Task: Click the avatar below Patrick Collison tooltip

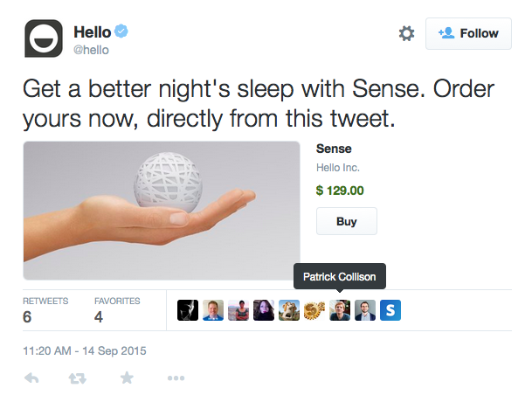Action: pyautogui.click(x=340, y=310)
